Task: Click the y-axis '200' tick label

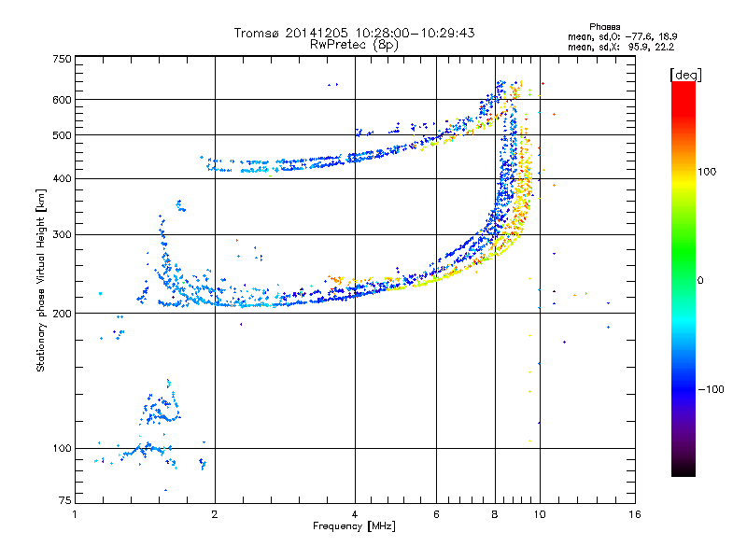Action: click(62, 314)
